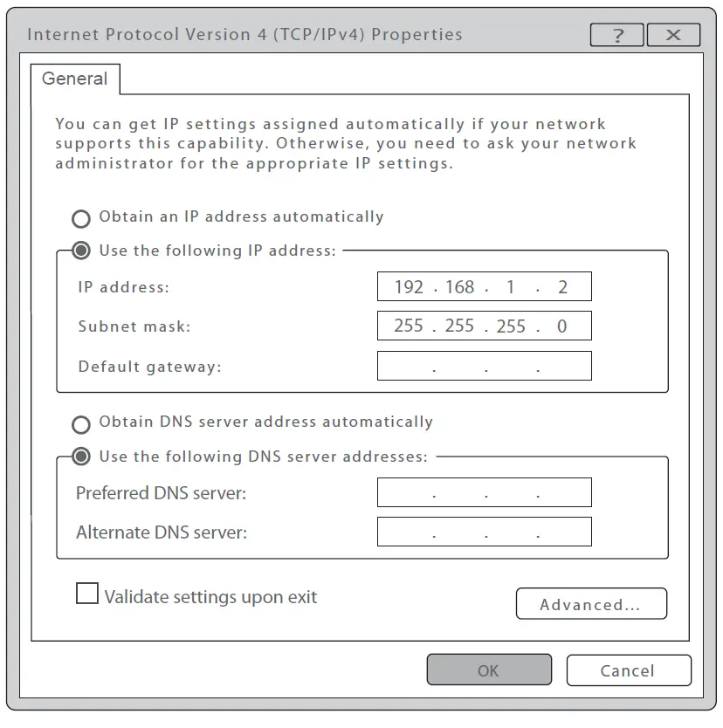Click the empty Default gateway field

click(x=484, y=365)
